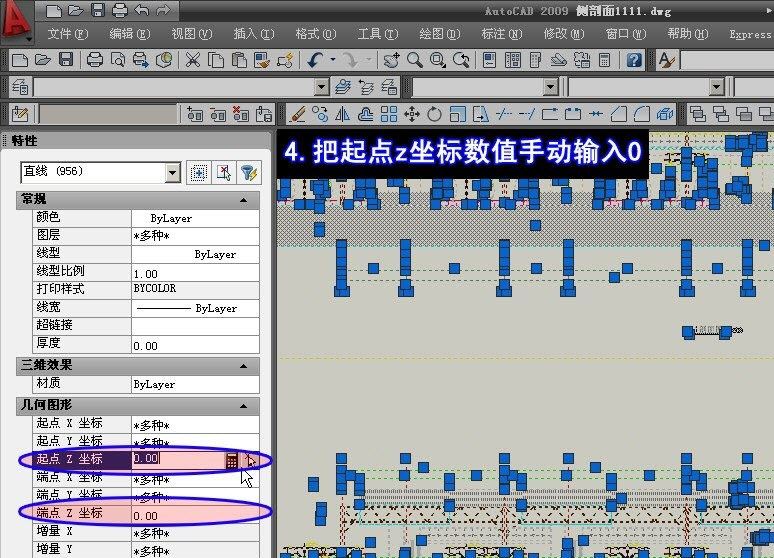Screen dimensions: 774x558
Task: Collapse the 常规 section
Action: 243,200
